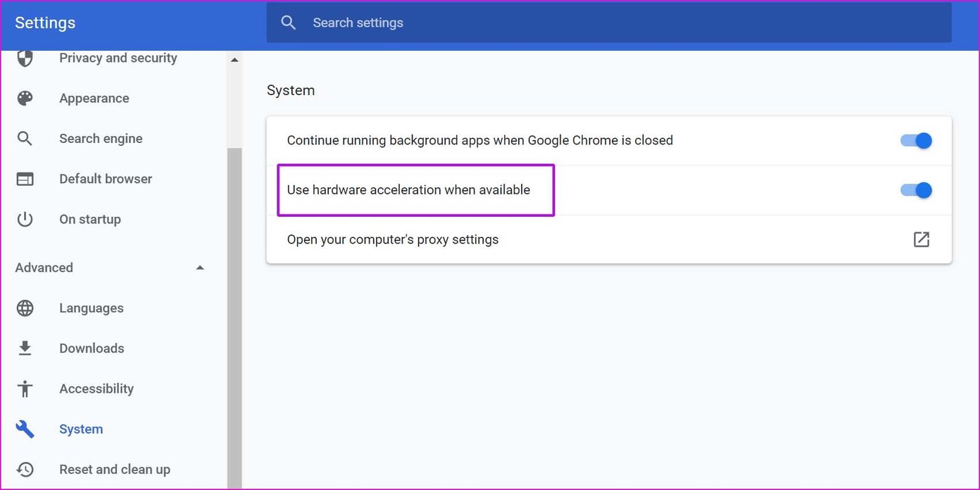Screen dimensions: 980x490
Task: Toggle Continue running background apps switch
Action: (x=916, y=140)
